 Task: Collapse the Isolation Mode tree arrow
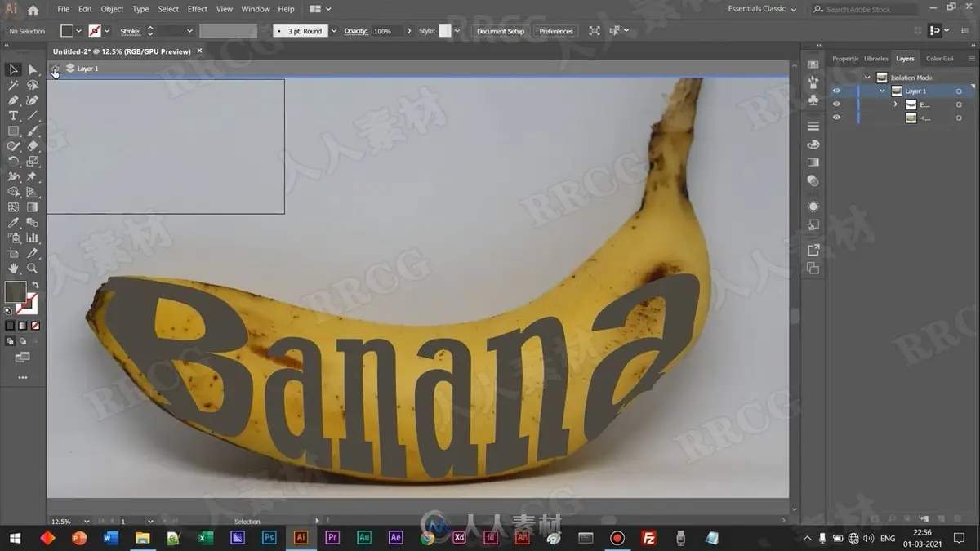(x=867, y=78)
